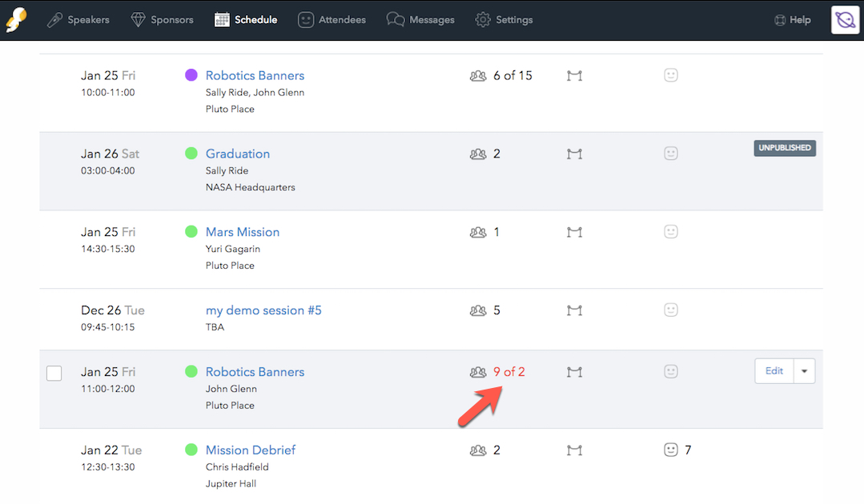Click attendees icon in Mission Debrief row
864x504 pixels.
click(x=478, y=450)
